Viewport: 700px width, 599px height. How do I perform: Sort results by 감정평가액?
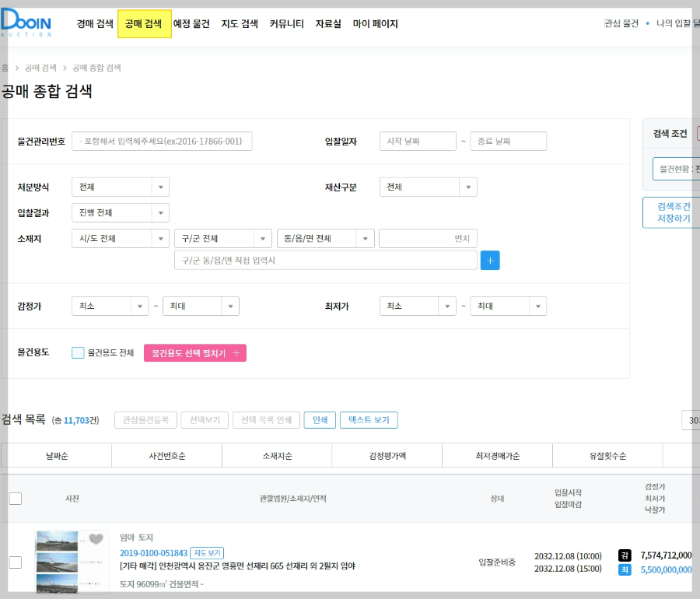[387, 455]
